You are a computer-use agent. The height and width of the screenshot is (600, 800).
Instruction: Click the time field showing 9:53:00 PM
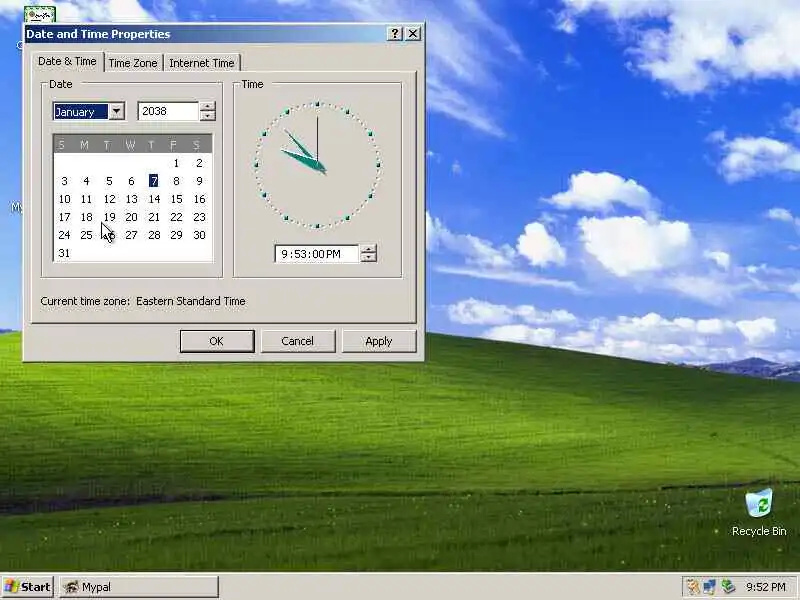[317, 254]
